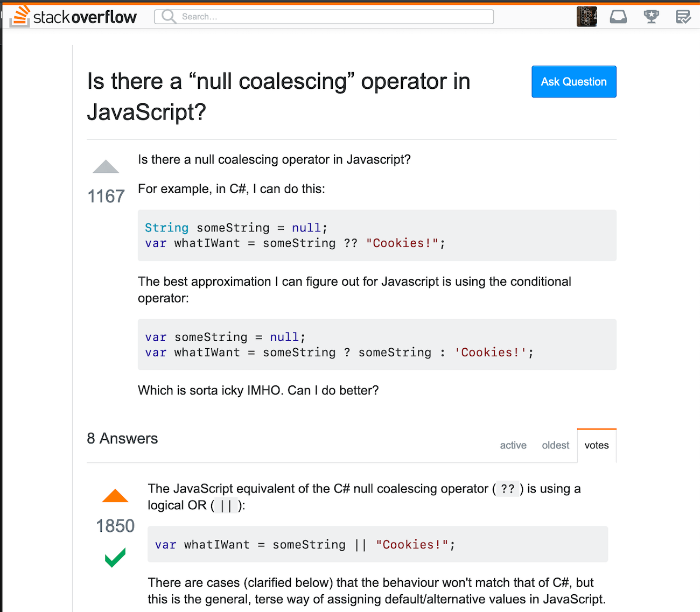Open your profile avatar
The image size is (700, 612).
586,16
